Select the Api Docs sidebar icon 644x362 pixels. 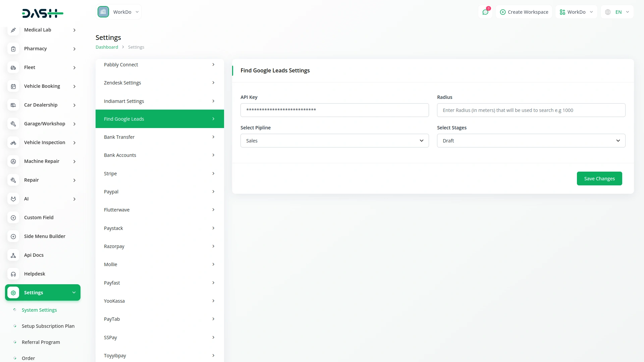pos(13,255)
